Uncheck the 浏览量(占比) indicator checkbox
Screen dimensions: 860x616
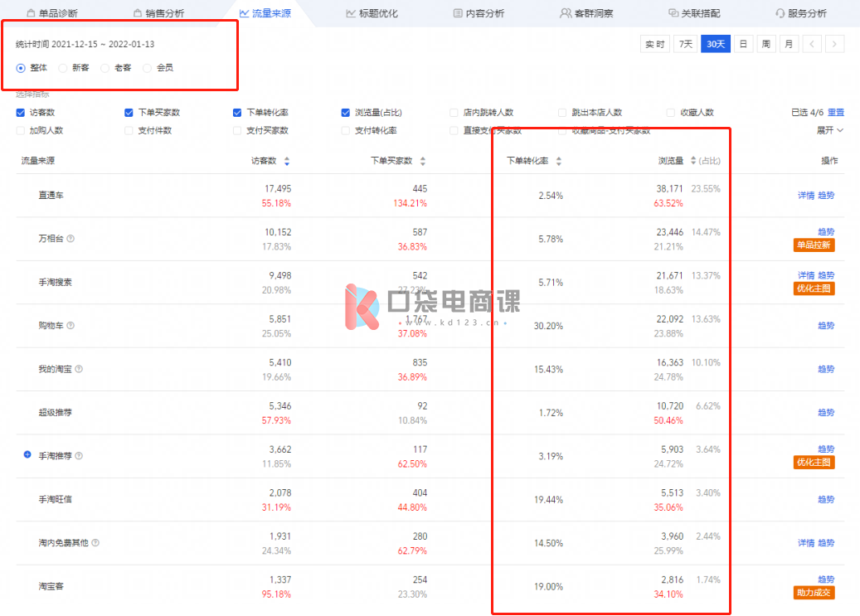pos(346,113)
